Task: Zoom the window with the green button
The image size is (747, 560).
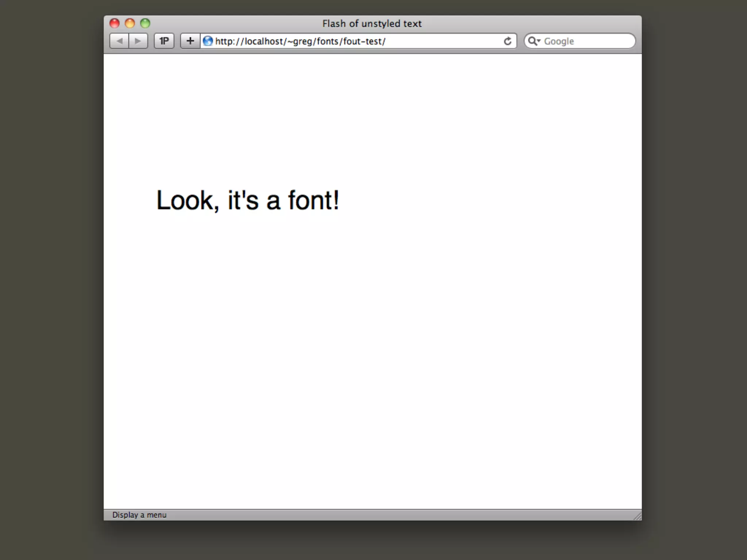Action: click(x=145, y=23)
